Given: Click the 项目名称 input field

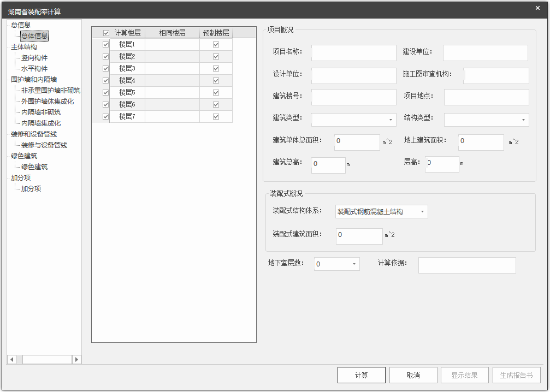Looking at the screenshot, I should tap(353, 53).
